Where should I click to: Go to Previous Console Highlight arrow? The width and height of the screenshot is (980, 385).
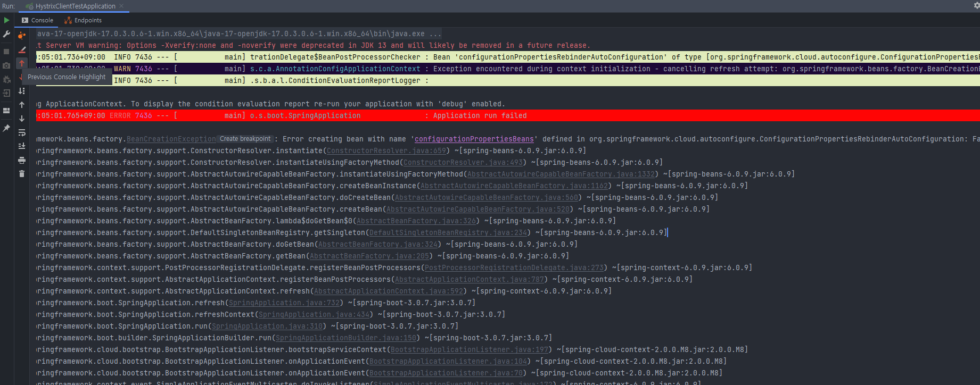click(22, 63)
